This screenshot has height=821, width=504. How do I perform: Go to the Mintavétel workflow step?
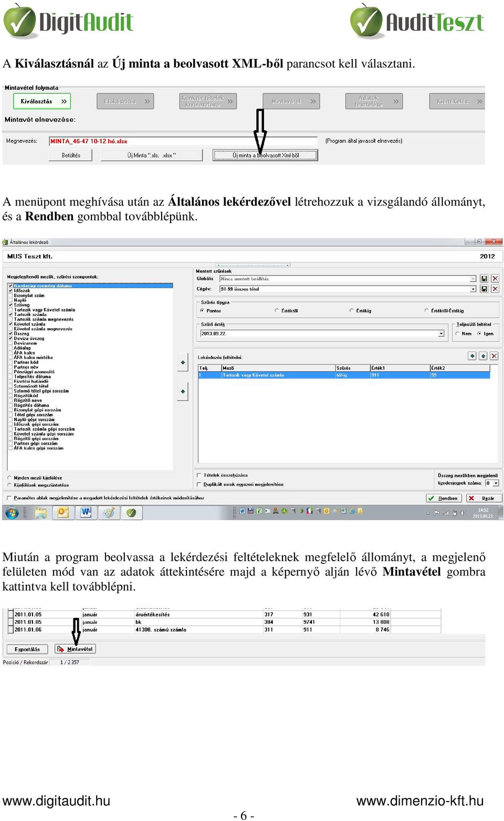(x=291, y=101)
